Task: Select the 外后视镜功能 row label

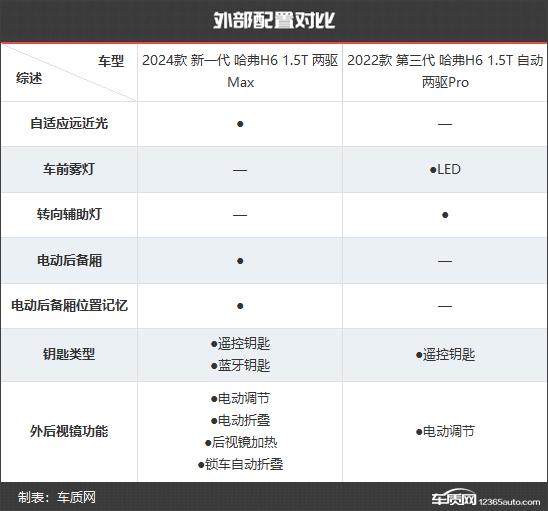Action: click(69, 431)
